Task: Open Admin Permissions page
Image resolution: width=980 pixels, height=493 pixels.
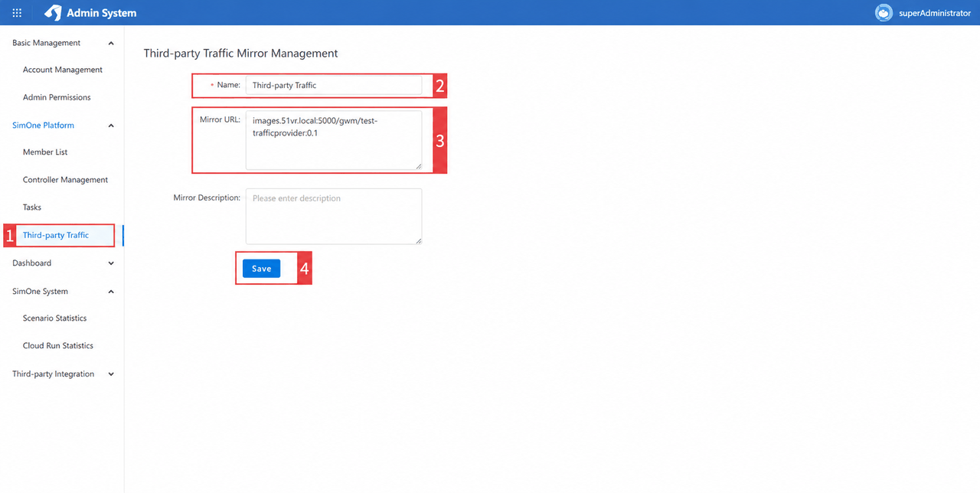Action: pyautogui.click(x=57, y=97)
